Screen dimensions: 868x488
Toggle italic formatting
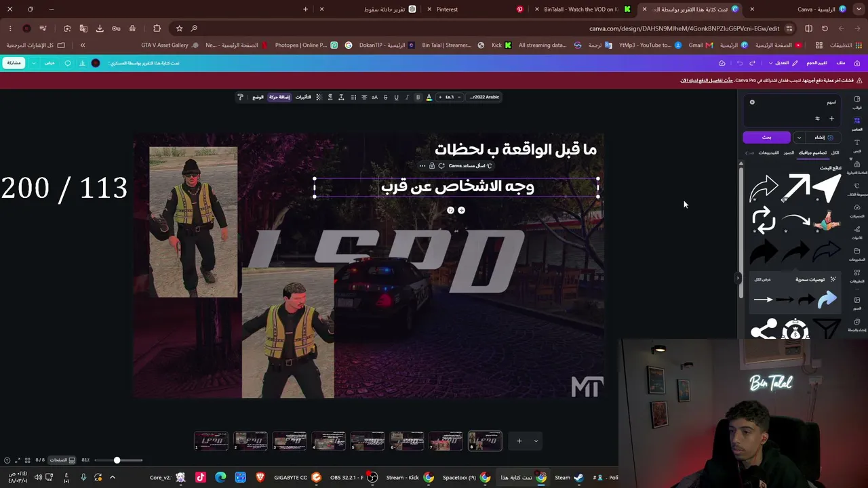pyautogui.click(x=407, y=97)
